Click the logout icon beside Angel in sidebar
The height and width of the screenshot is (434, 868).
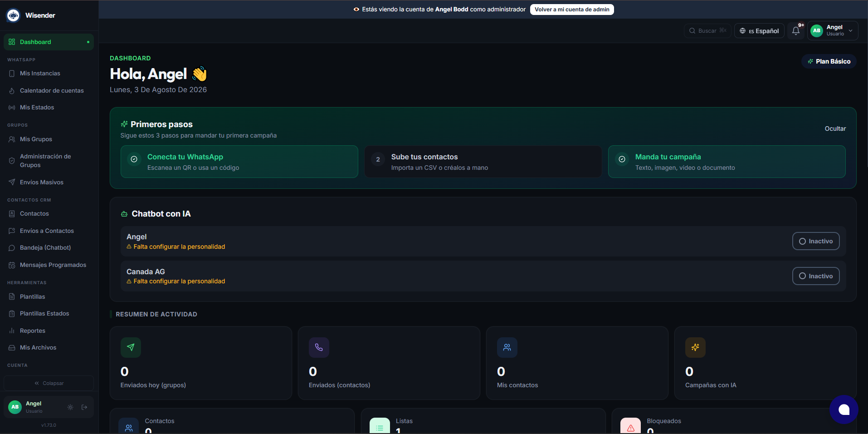tap(84, 407)
